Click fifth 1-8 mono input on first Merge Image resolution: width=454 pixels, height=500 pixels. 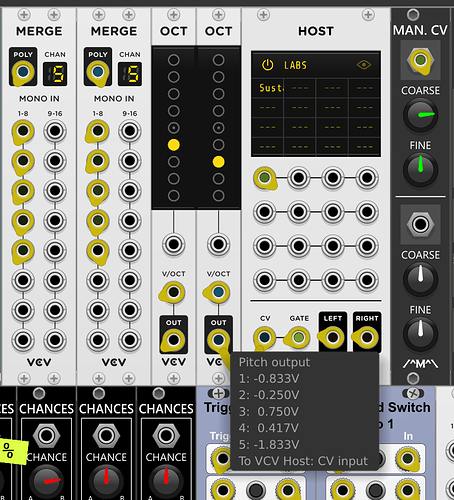23,250
